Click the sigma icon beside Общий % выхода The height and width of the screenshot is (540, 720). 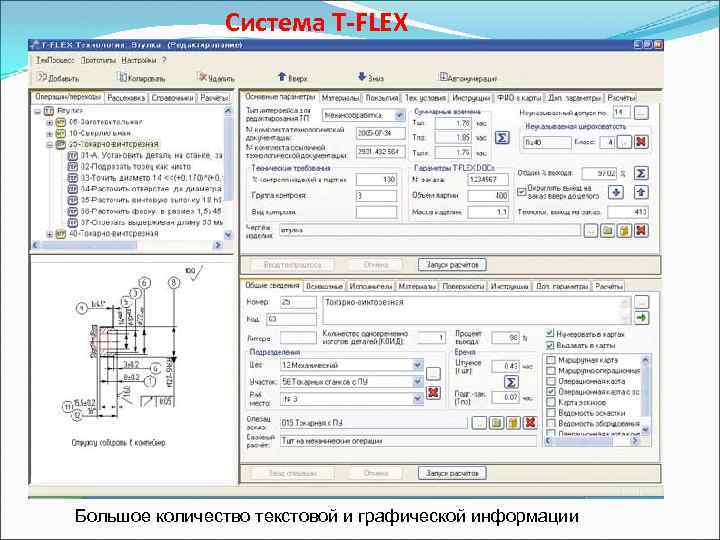[x=641, y=173]
